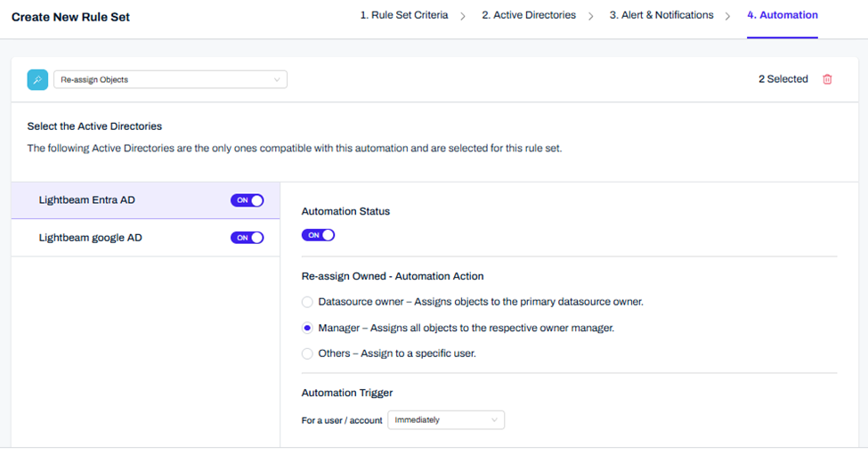Toggle the Lightbeam Entra AD switch
Viewport: 868px width, 455px height.
point(247,200)
